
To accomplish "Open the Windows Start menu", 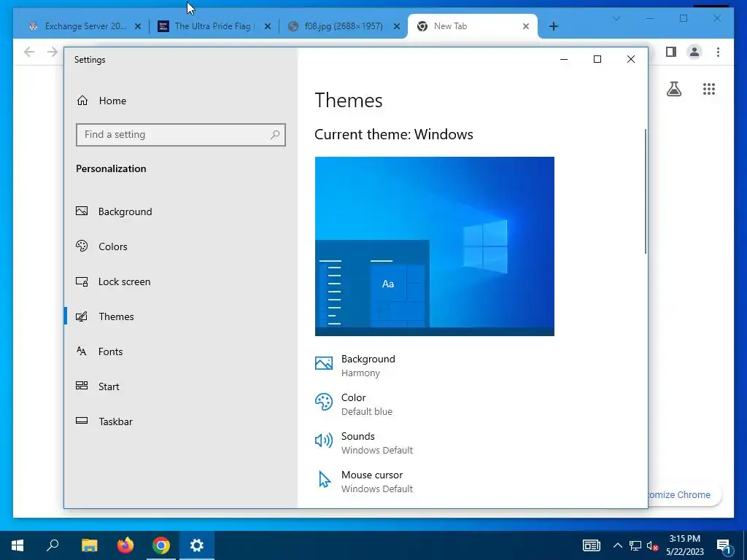I will point(18,545).
